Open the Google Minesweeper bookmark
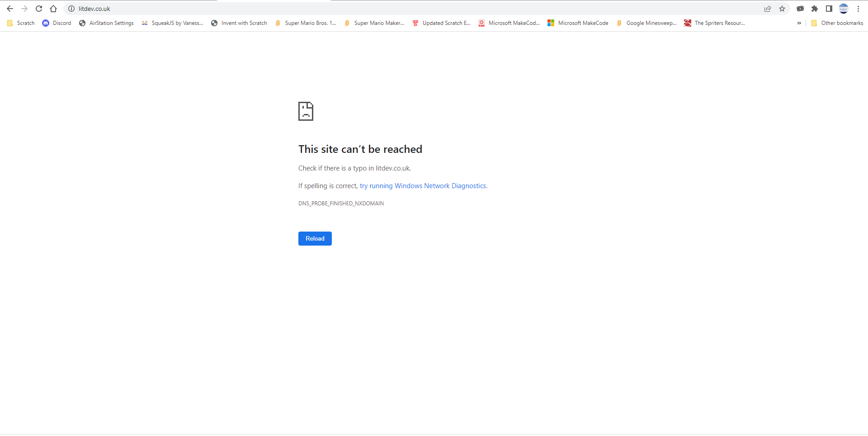 pos(646,23)
